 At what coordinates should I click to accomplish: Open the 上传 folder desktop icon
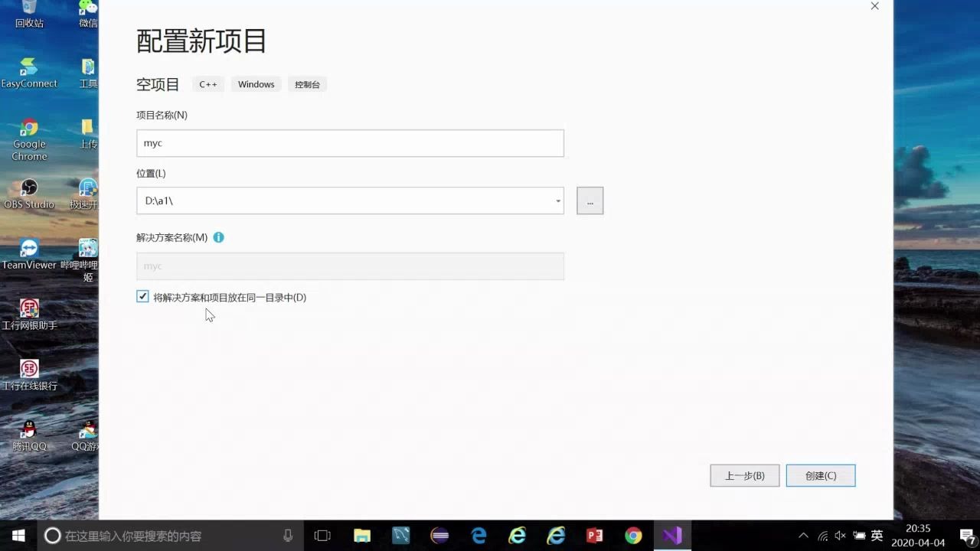[88, 133]
